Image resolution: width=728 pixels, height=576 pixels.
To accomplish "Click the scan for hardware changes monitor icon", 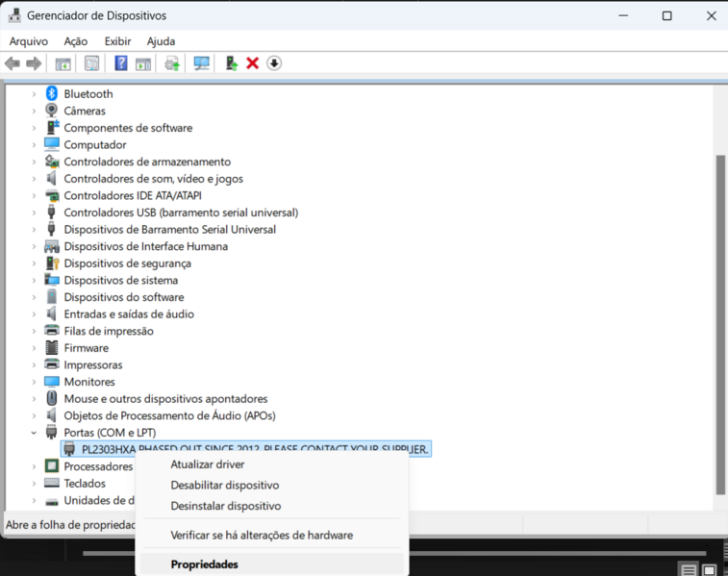I will [202, 63].
